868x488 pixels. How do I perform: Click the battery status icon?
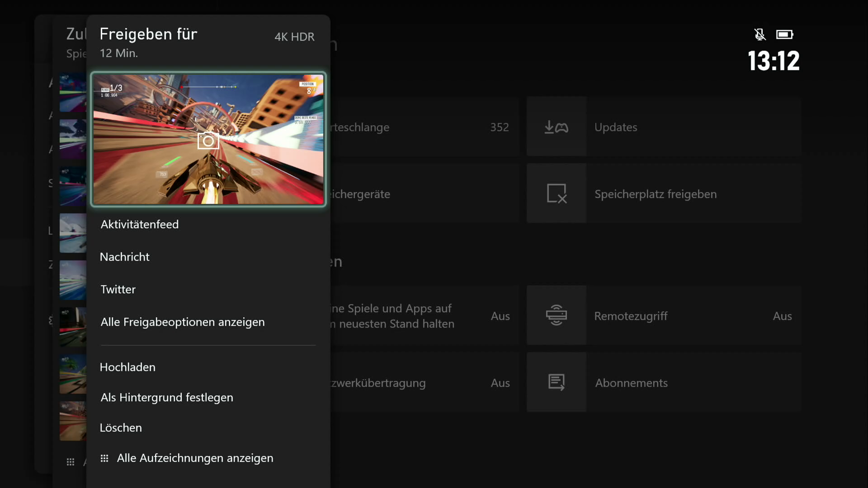tap(784, 34)
